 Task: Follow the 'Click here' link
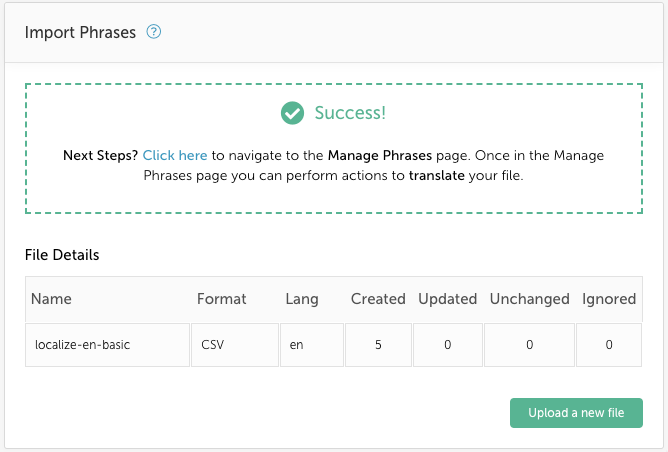175,155
